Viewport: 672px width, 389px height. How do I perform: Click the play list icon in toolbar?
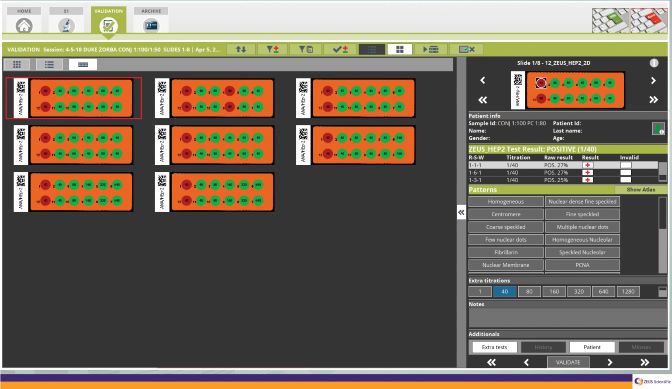click(x=430, y=49)
